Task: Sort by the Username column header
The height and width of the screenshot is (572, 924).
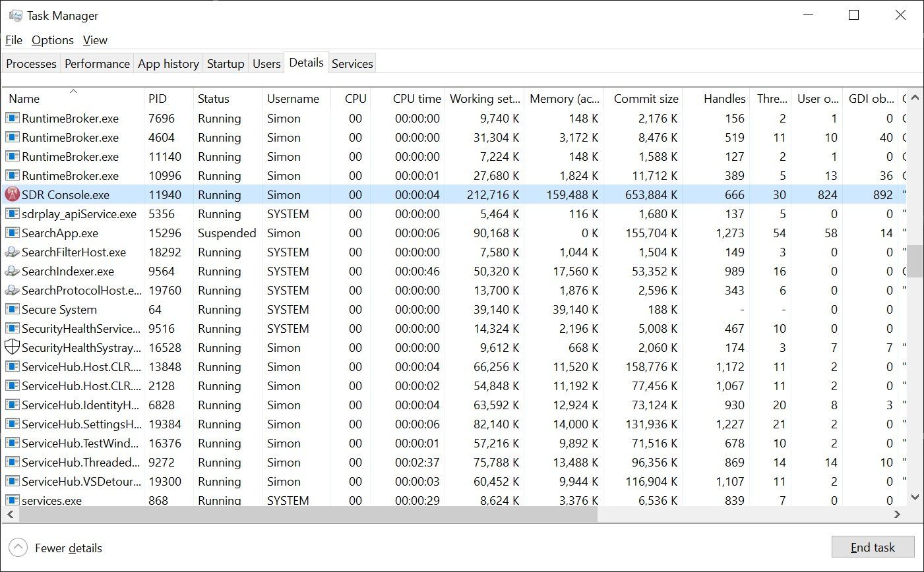Action: 295,99
